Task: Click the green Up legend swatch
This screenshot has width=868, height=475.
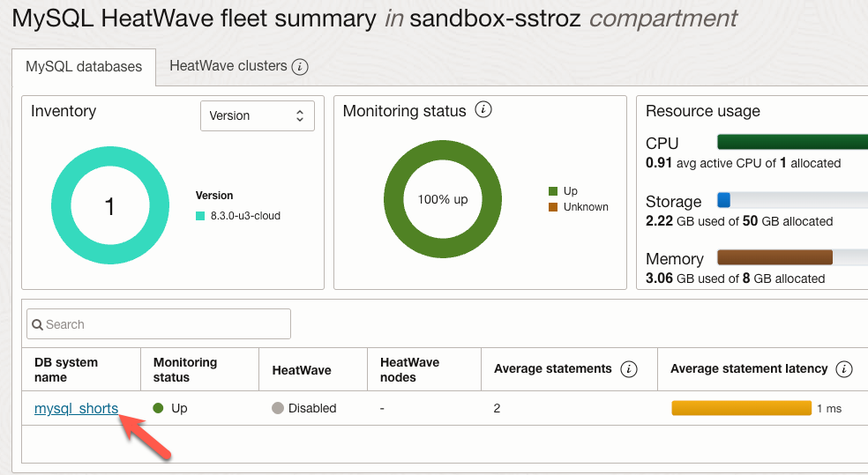Action: 552,191
